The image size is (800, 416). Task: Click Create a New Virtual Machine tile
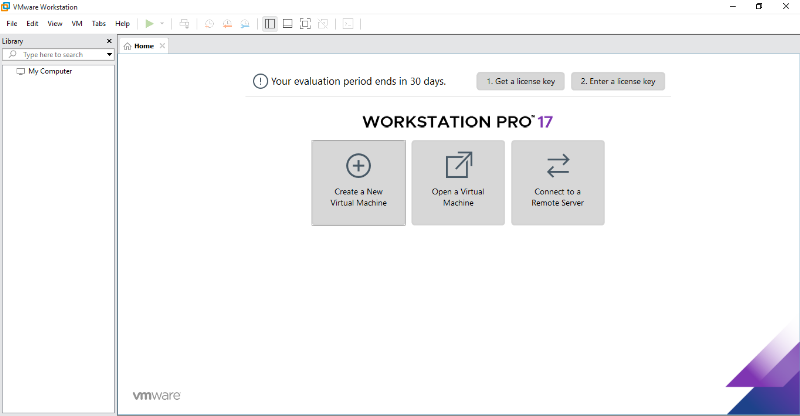[358, 183]
